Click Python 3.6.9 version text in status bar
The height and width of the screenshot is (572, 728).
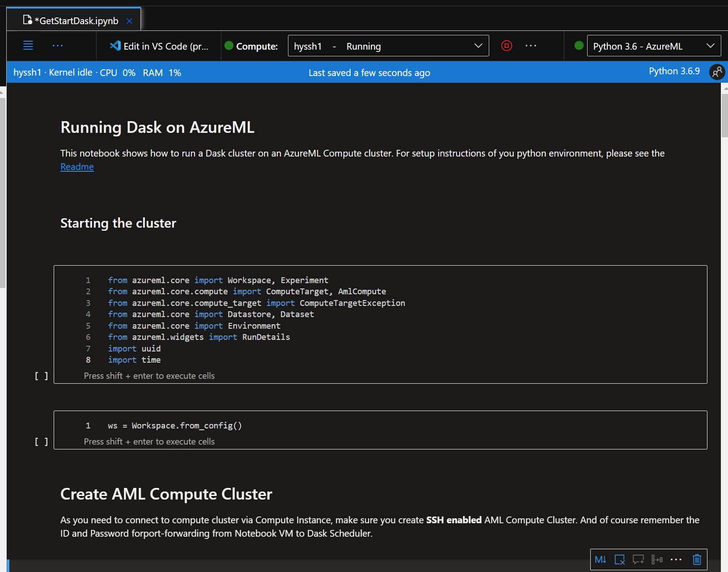tap(674, 72)
